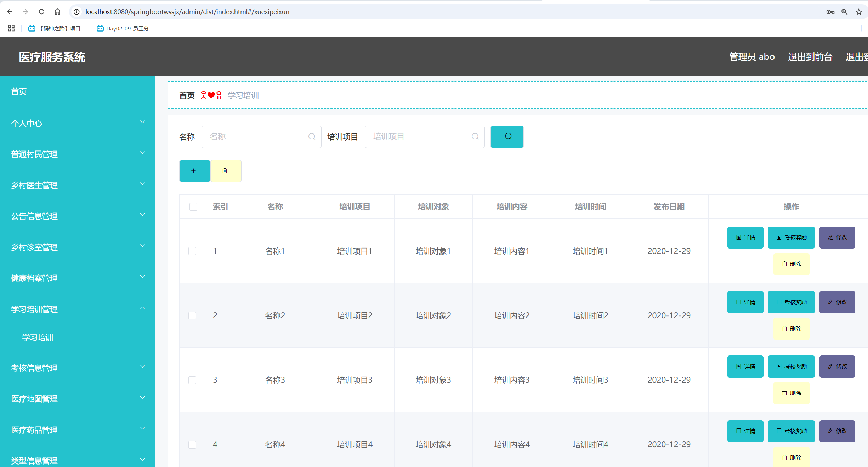Click 修改 for row 名称1
The height and width of the screenshot is (467, 868).
click(x=837, y=238)
